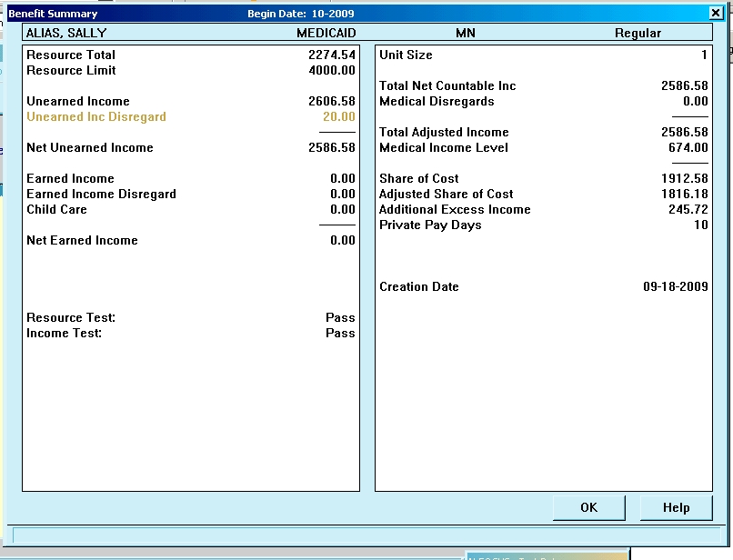The width and height of the screenshot is (733, 560).
Task: Click the Medical Disregards label
Action: (x=437, y=102)
